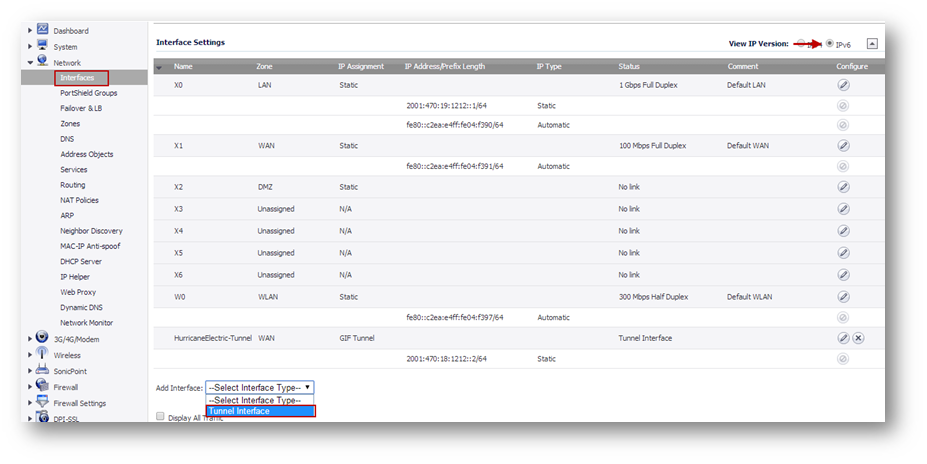Delete the HurricaneElectric-Tunnel interface
927x464 pixels.
(x=858, y=338)
